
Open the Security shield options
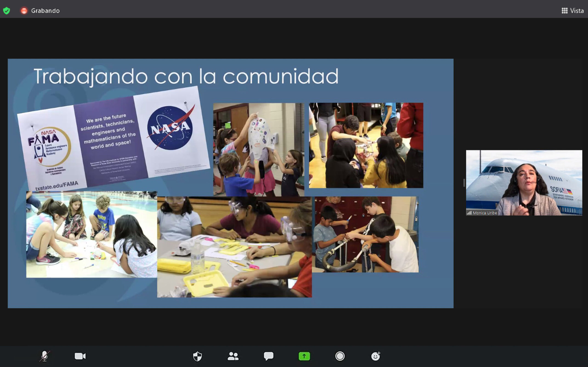tap(197, 356)
